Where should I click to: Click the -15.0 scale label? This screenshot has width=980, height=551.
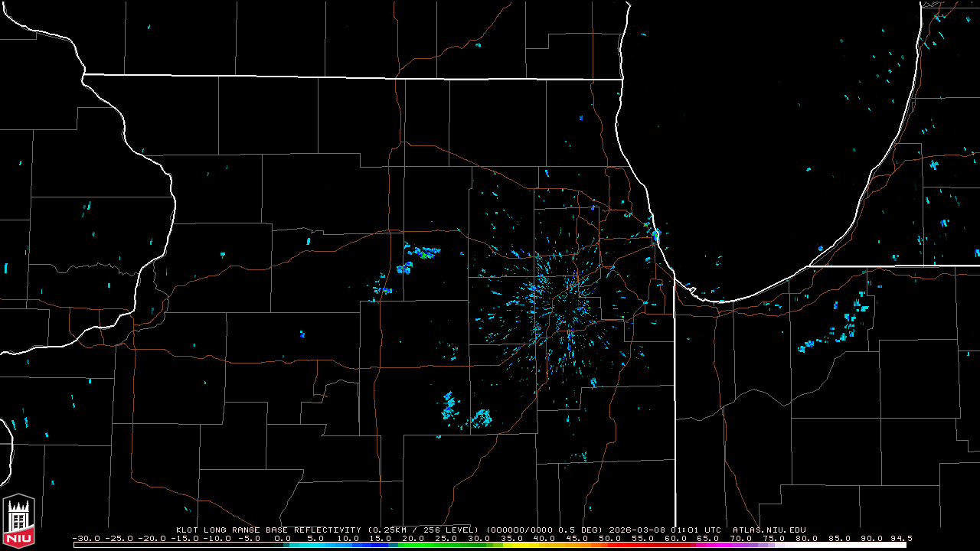coord(185,539)
